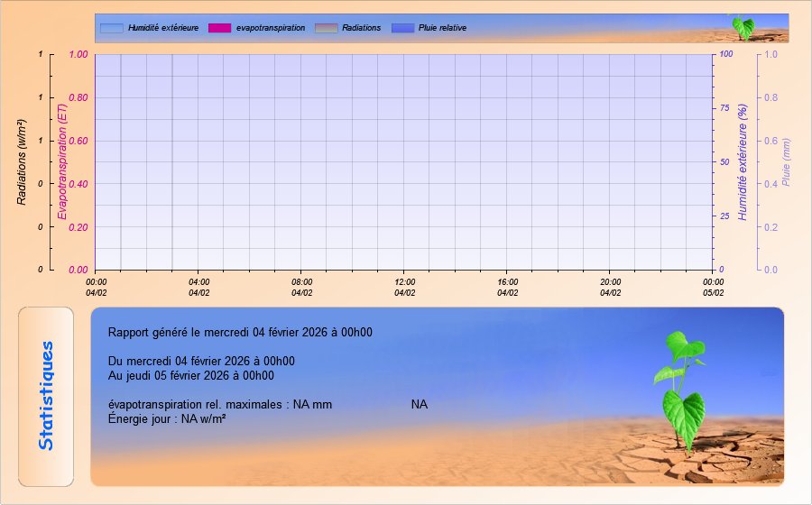Screen dimensions: 812x505
Task: Click the 50 humidity axis value
Action: click(x=724, y=162)
